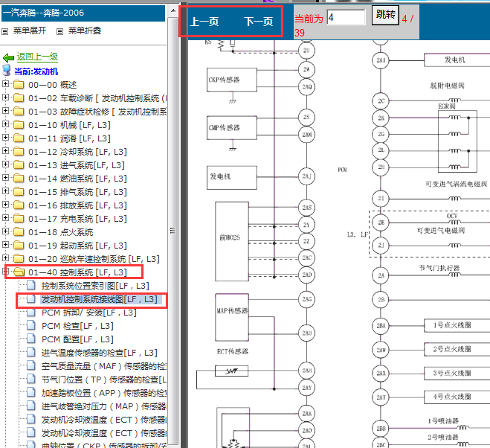This screenshot has width=490, height=448.
Task: Open PCM 配置[LF, L3] page
Action: (77, 339)
